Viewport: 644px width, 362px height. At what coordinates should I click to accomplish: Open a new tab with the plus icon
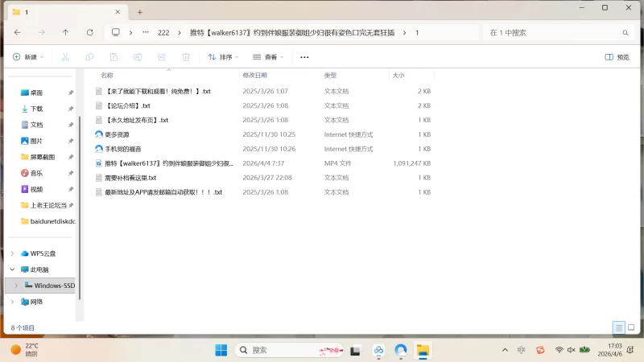[x=139, y=12]
